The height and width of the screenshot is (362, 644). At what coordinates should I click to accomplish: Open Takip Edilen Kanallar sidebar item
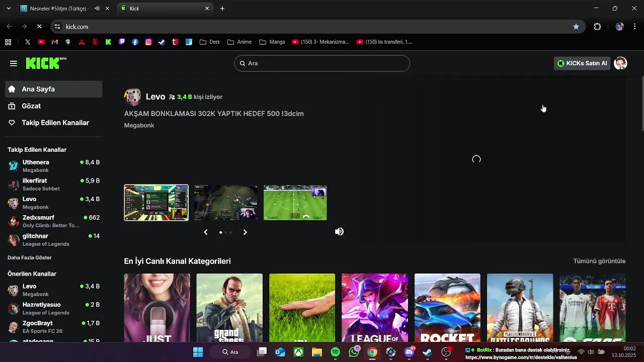point(54,123)
